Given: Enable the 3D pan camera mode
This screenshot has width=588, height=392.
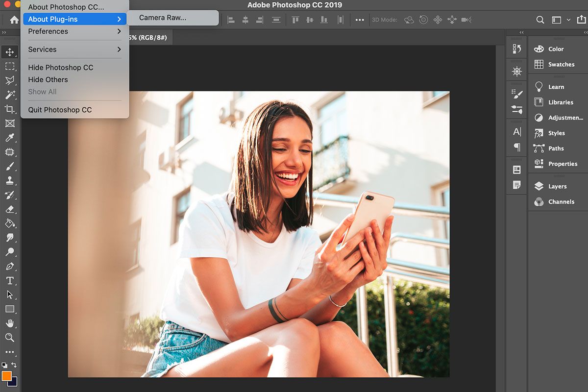Looking at the screenshot, I should tap(438, 20).
